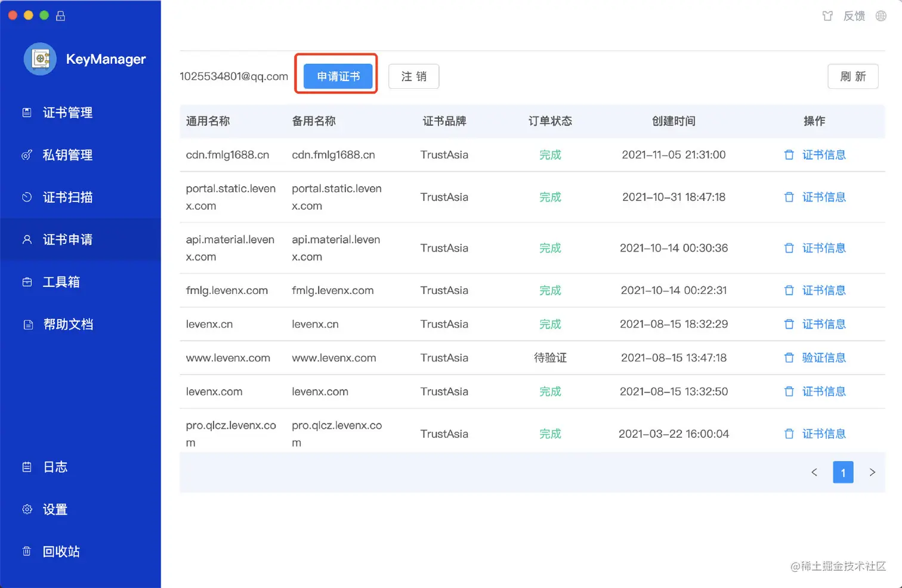Click 待验证 status of www.levenx.com

click(x=550, y=358)
